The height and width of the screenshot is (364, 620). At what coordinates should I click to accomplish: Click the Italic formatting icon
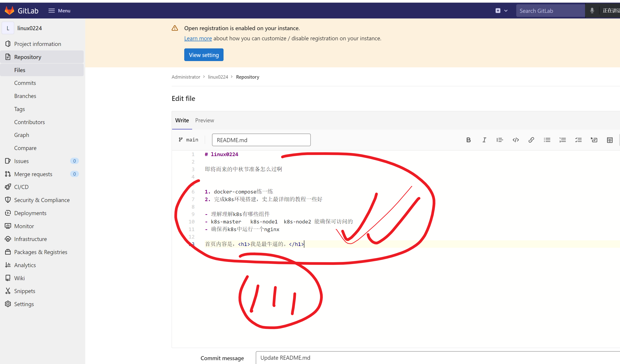[484, 140]
